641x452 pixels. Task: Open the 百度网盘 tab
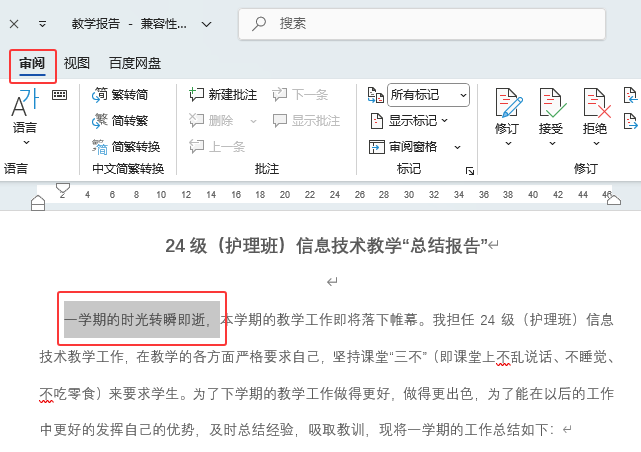coord(135,63)
